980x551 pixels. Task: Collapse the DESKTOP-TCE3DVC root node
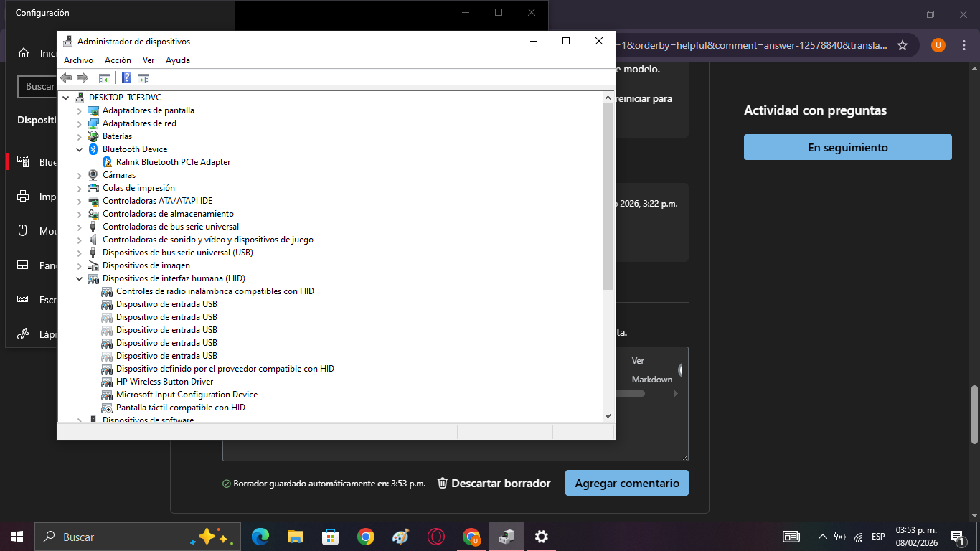coord(66,98)
